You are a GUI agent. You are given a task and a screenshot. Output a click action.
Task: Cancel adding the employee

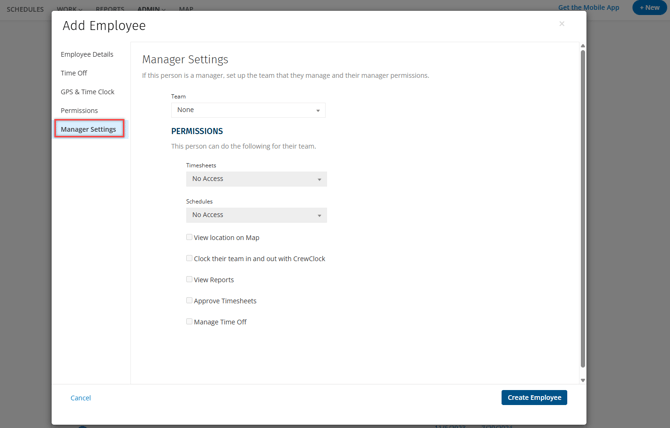tap(81, 398)
